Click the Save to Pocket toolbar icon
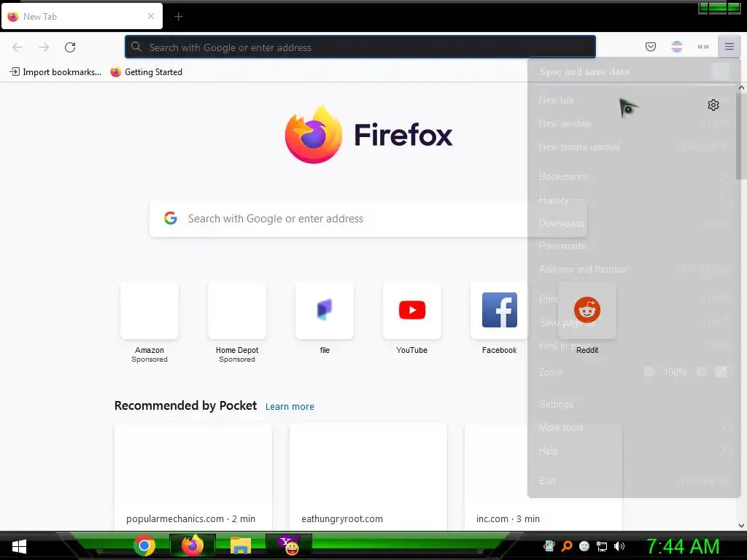Screen dimensions: 747x560 click(x=650, y=47)
